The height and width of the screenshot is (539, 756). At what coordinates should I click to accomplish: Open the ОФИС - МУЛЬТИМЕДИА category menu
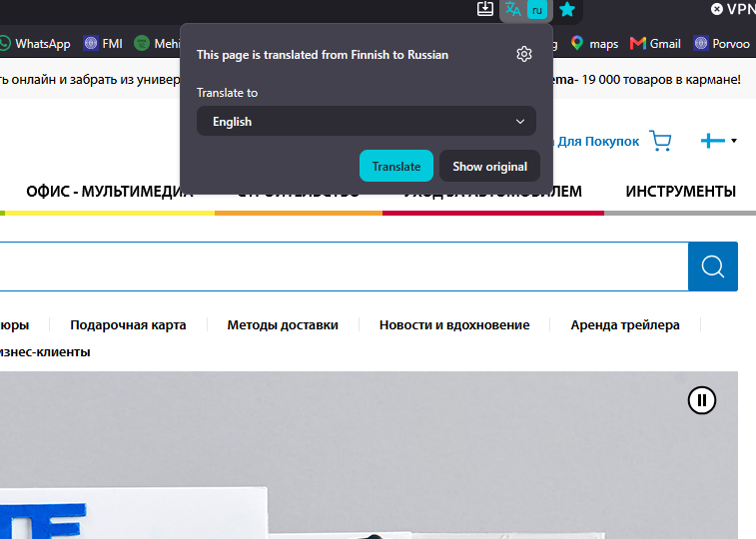click(x=110, y=192)
